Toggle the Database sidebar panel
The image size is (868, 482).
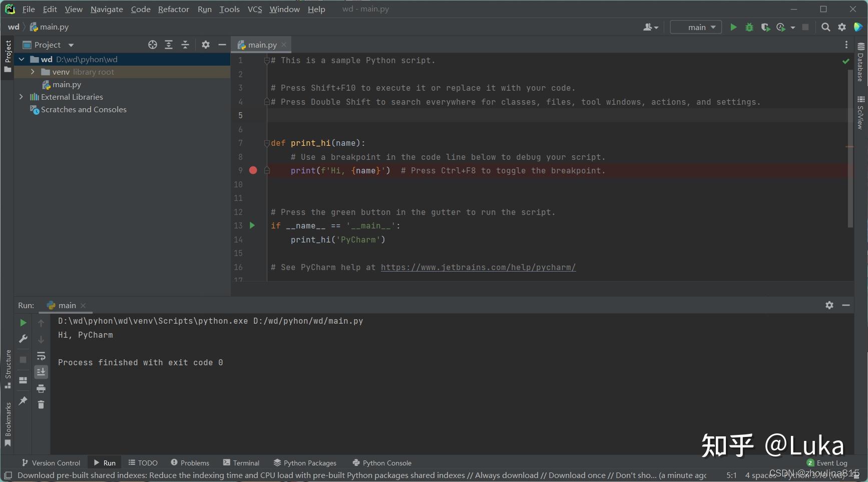[861, 62]
